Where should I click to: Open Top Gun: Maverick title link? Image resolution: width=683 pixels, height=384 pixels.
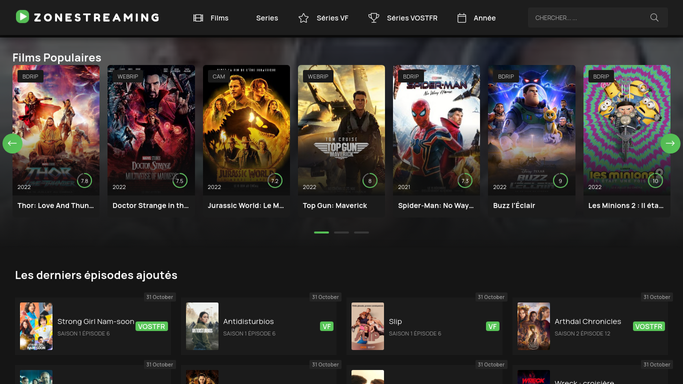(x=335, y=205)
